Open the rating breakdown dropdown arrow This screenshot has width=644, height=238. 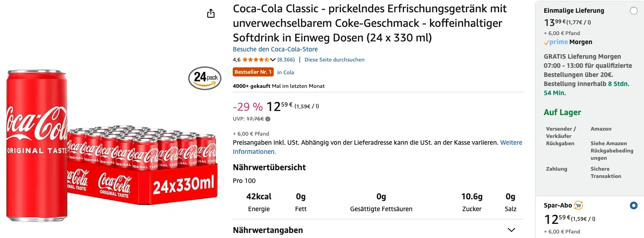(x=273, y=60)
